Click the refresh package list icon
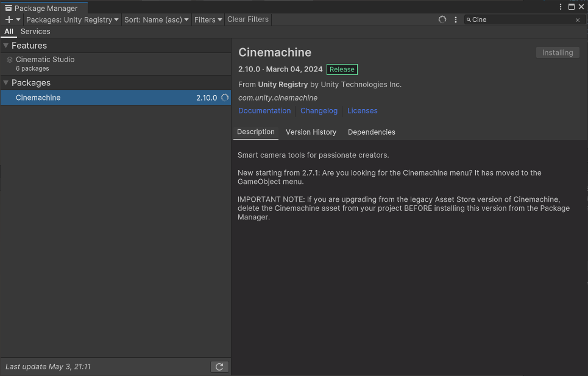This screenshot has height=376, width=588. coord(219,366)
